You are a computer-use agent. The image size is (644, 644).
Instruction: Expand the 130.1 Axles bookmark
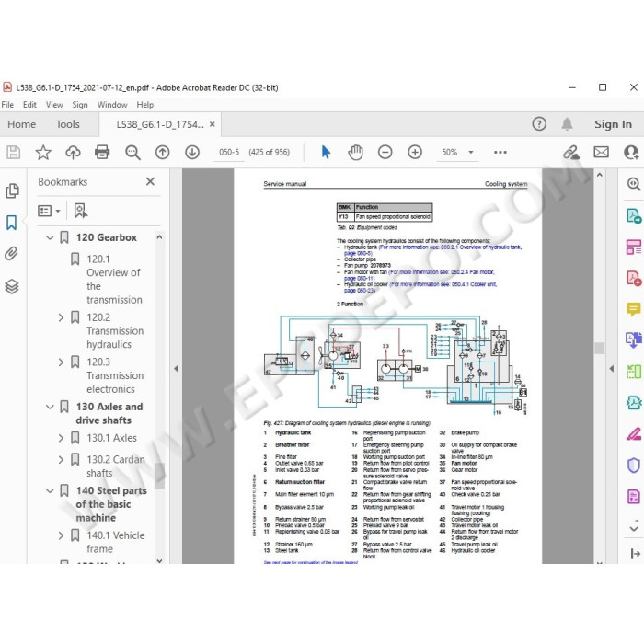(61, 438)
